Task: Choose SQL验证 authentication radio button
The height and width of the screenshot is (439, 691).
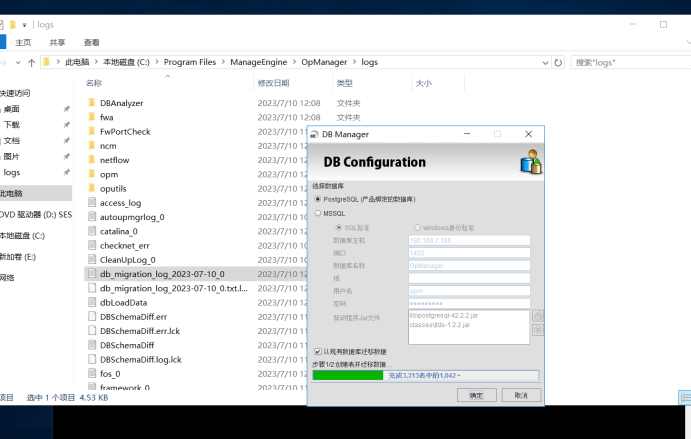Action: pos(338,227)
